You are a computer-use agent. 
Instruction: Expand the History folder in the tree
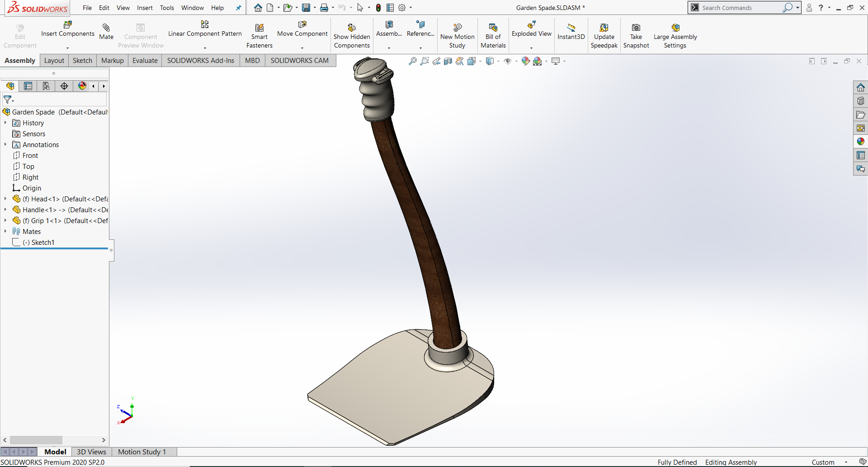click(x=5, y=123)
